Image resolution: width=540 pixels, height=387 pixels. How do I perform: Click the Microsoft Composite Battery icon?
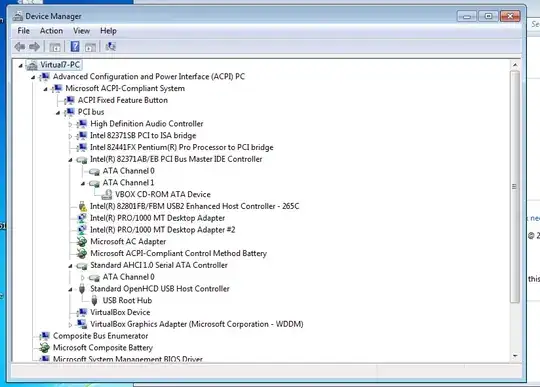pos(44,348)
